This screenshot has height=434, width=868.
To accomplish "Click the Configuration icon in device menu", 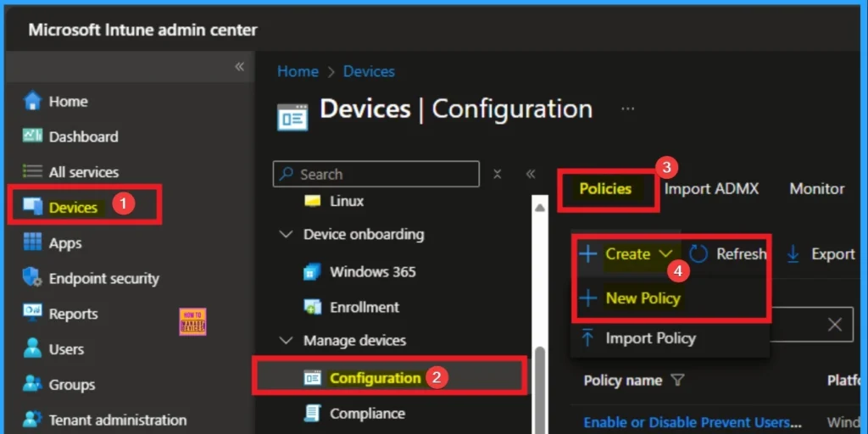I will pyautogui.click(x=313, y=378).
